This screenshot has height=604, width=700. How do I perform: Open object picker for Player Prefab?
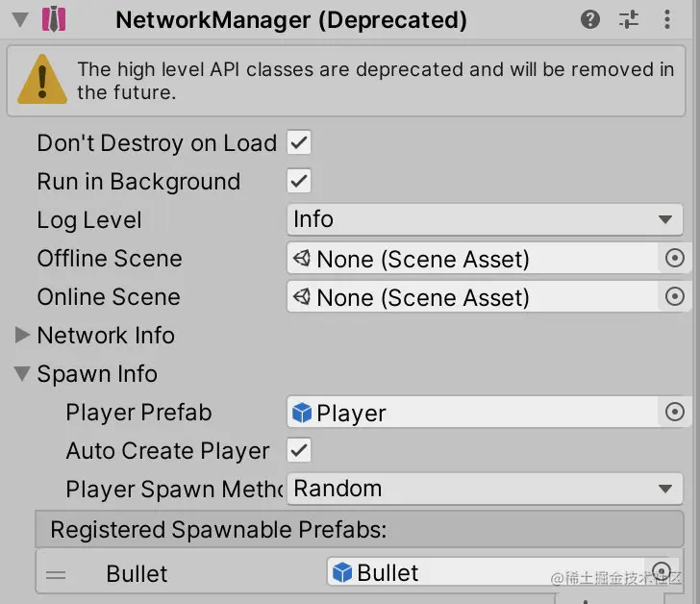click(675, 412)
